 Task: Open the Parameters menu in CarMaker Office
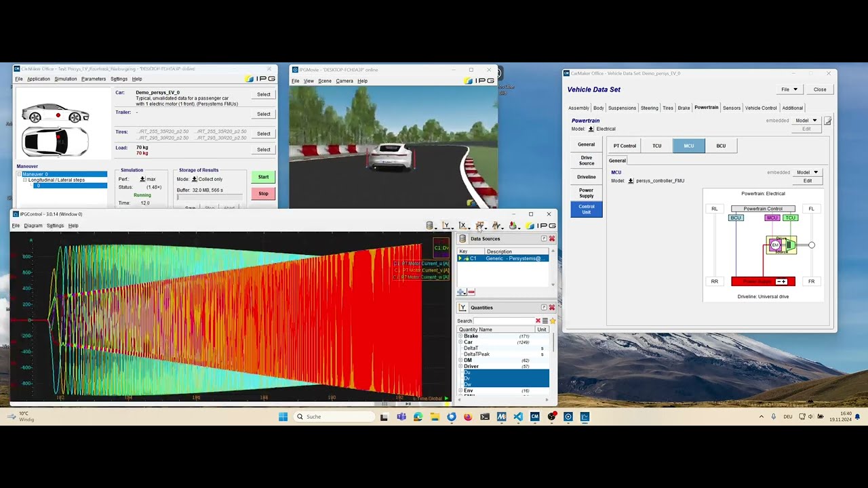click(x=94, y=79)
